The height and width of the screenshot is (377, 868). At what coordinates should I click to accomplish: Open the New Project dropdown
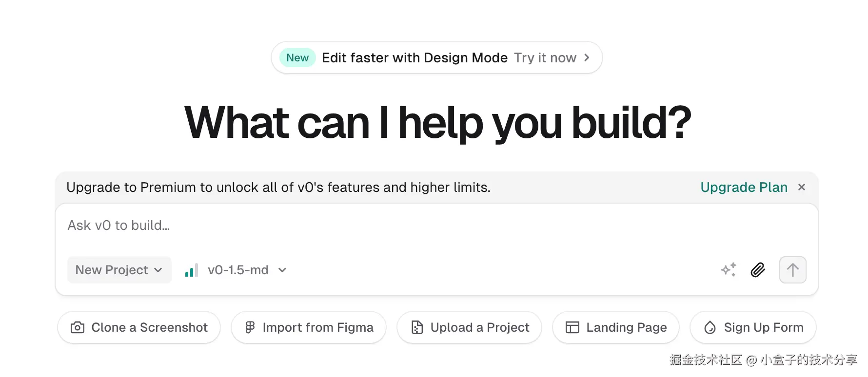pyautogui.click(x=119, y=270)
